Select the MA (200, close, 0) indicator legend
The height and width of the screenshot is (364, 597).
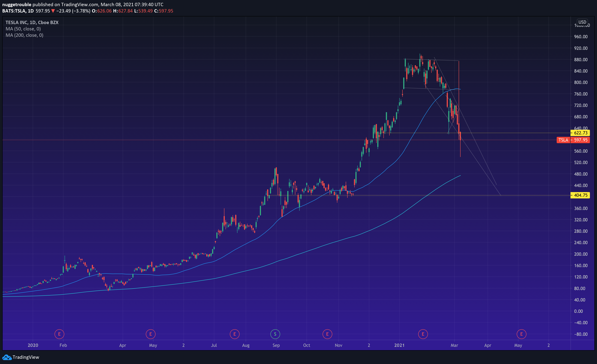click(x=24, y=35)
